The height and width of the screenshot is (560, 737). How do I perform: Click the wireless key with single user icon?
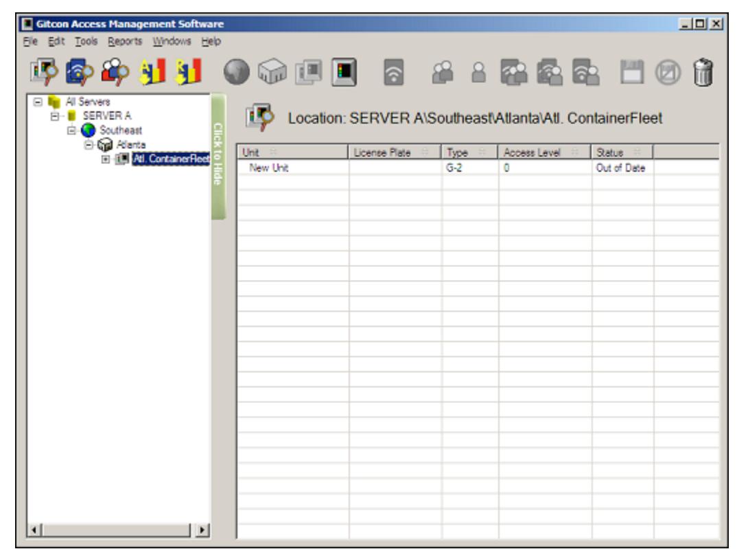[x=585, y=72]
